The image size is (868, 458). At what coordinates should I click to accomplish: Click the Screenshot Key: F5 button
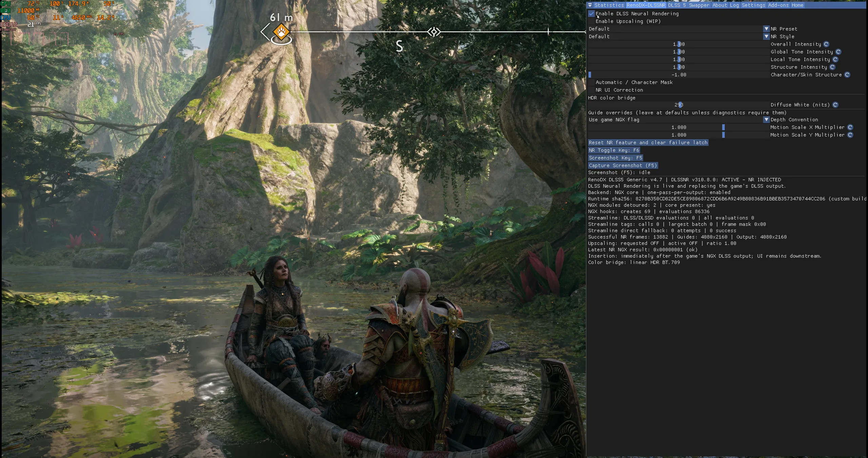[615, 158]
